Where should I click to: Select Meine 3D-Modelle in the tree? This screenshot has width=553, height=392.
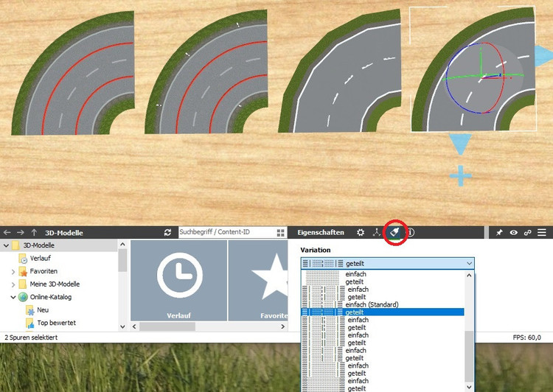pos(55,284)
